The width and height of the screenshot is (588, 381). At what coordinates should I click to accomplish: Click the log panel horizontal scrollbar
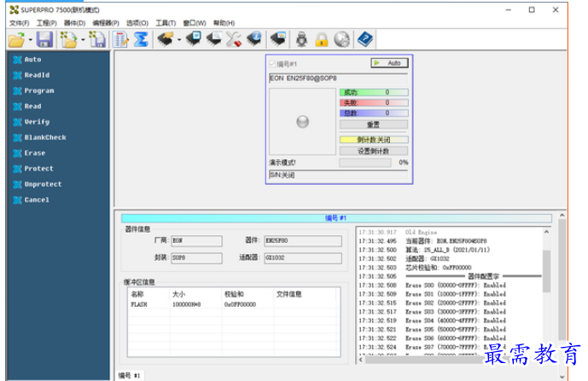[x=424, y=360]
